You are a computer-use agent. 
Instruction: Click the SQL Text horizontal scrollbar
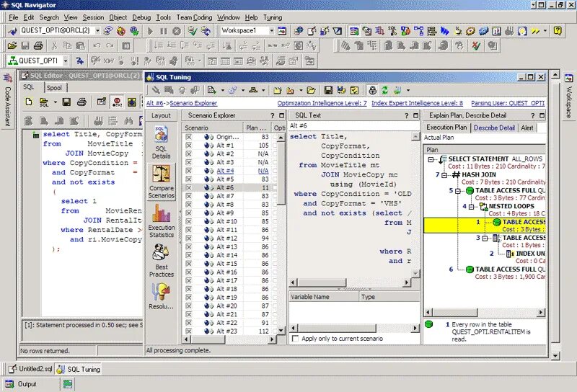pyautogui.click(x=350, y=282)
